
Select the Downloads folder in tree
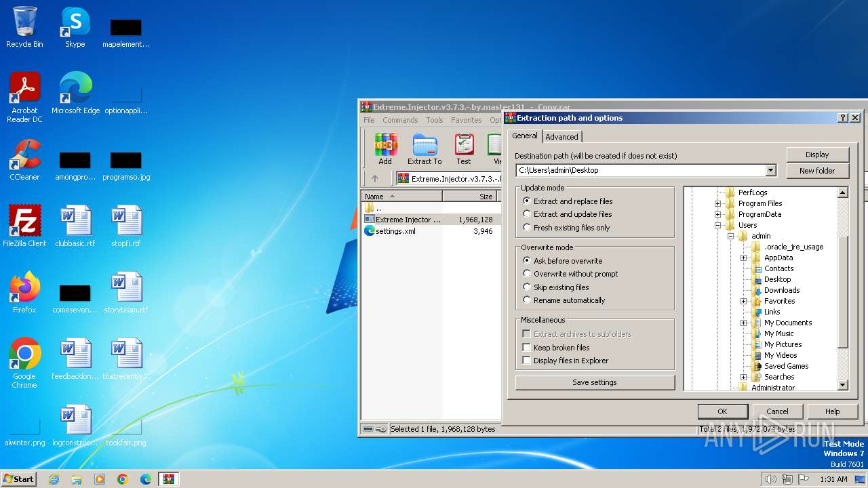click(782, 290)
